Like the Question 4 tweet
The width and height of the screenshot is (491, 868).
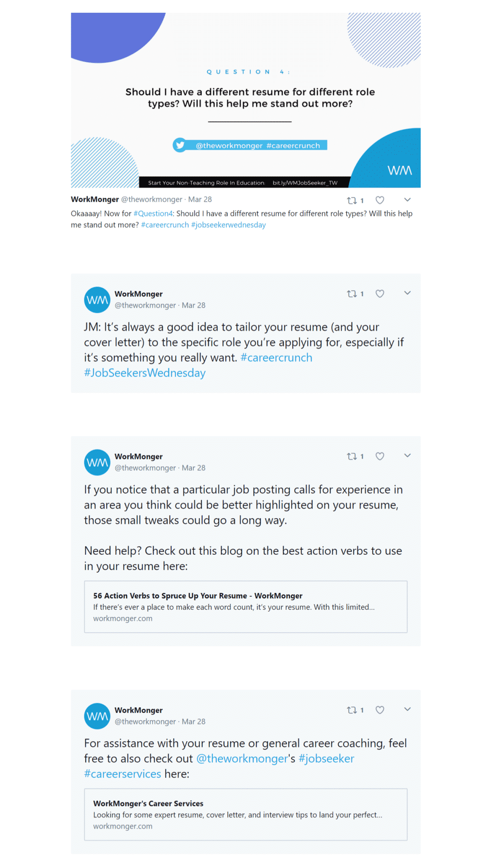pyautogui.click(x=380, y=200)
